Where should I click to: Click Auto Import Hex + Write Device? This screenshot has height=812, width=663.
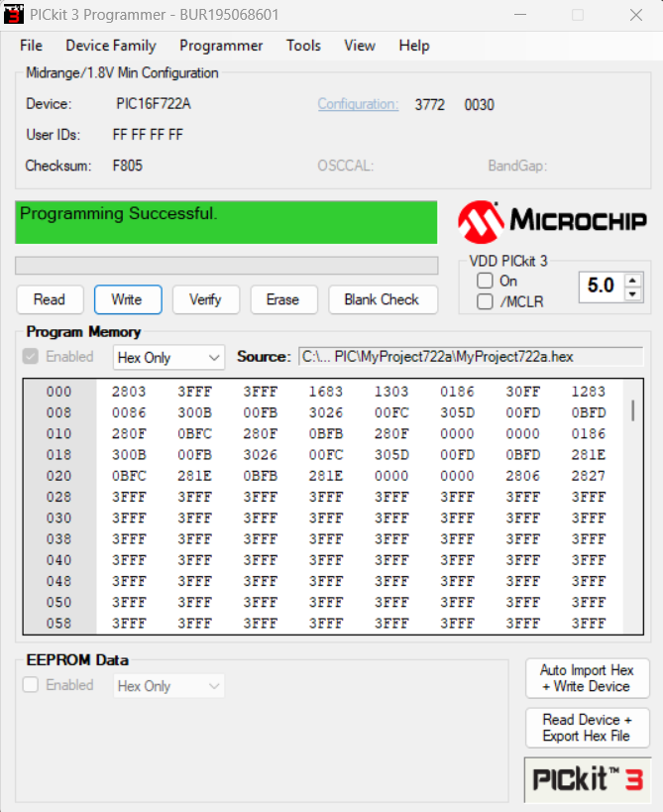tap(588, 678)
